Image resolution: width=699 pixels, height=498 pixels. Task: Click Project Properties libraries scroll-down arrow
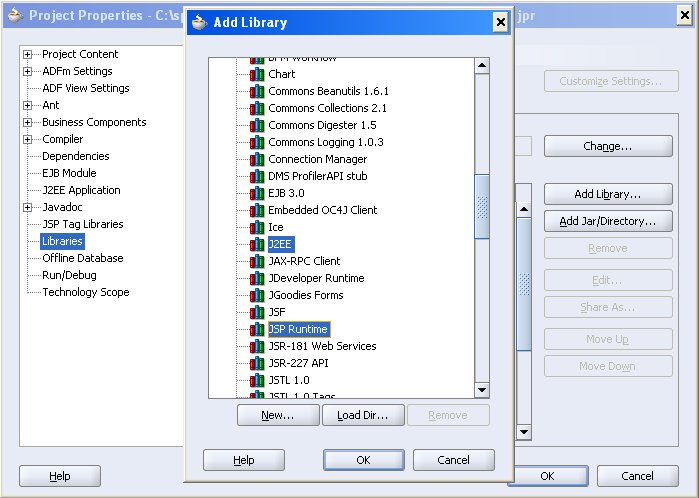point(524,432)
